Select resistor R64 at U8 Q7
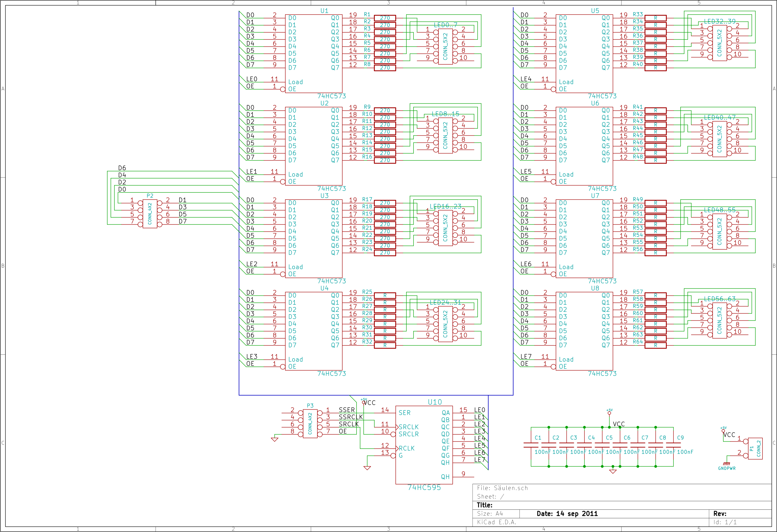 pyautogui.click(x=656, y=345)
